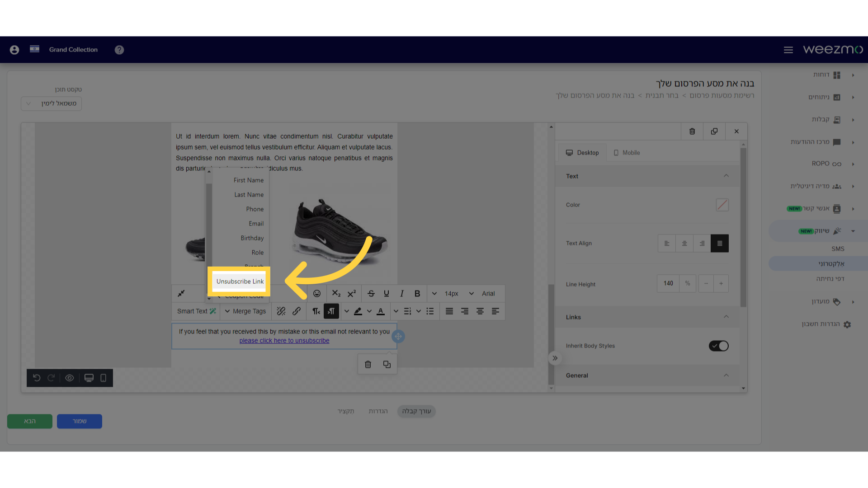Collapse the Links section

pyautogui.click(x=726, y=317)
